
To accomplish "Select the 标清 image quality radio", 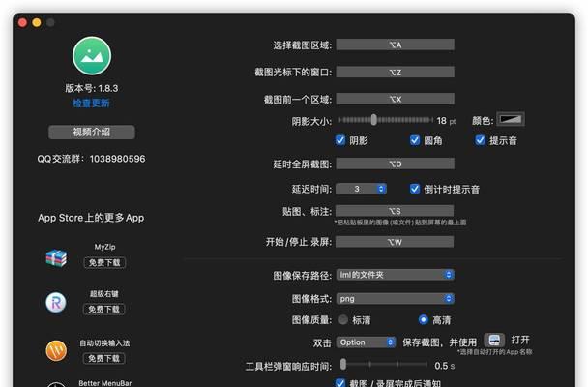I will [343, 320].
